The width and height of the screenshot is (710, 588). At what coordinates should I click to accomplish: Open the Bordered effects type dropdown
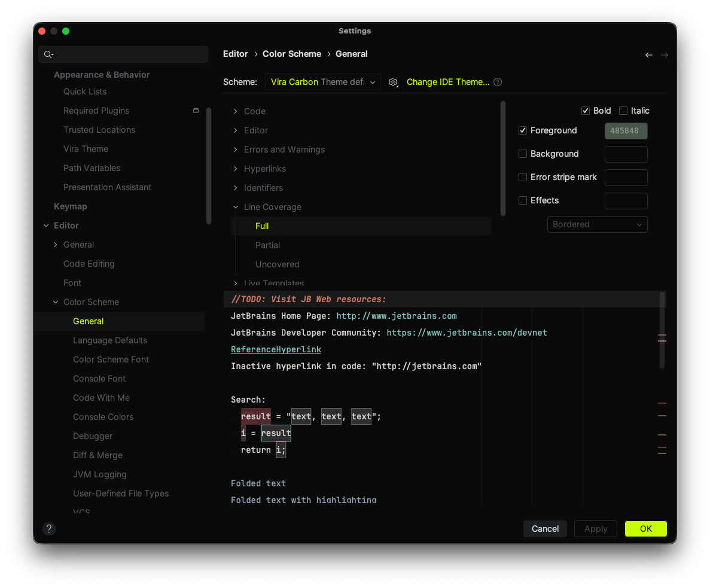click(x=597, y=224)
